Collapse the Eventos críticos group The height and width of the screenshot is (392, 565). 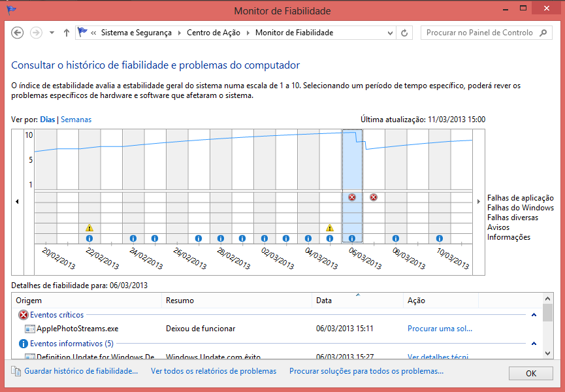(x=534, y=315)
